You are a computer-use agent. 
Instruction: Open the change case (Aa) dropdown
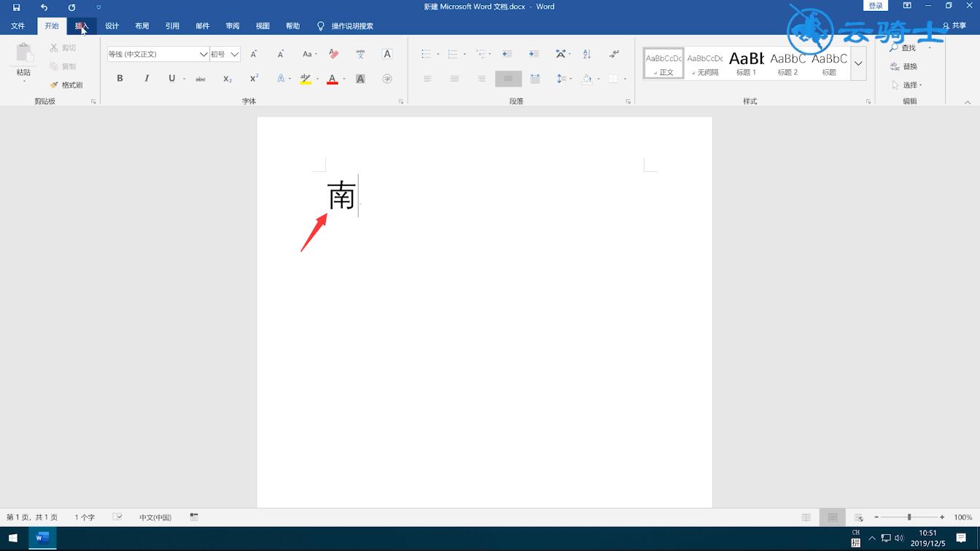309,54
